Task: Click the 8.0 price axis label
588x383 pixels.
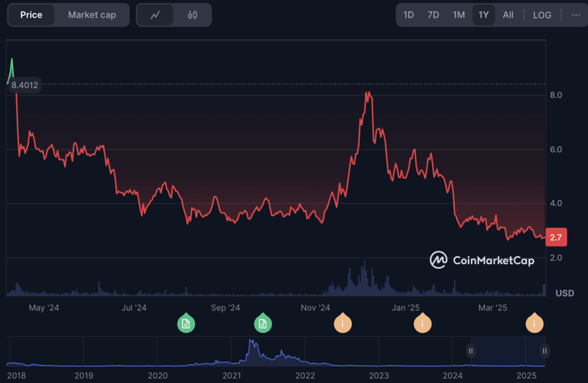Action: [555, 95]
